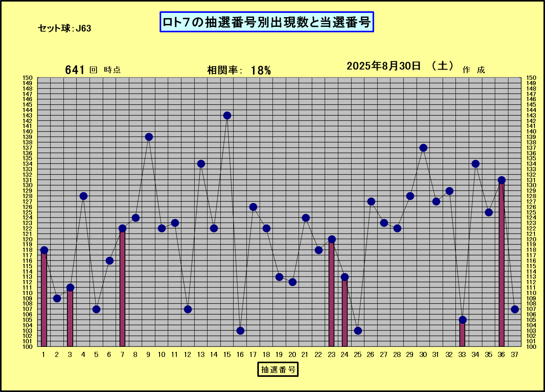
Task: Click the 抽選番号 axis label box
Action: tap(278, 369)
